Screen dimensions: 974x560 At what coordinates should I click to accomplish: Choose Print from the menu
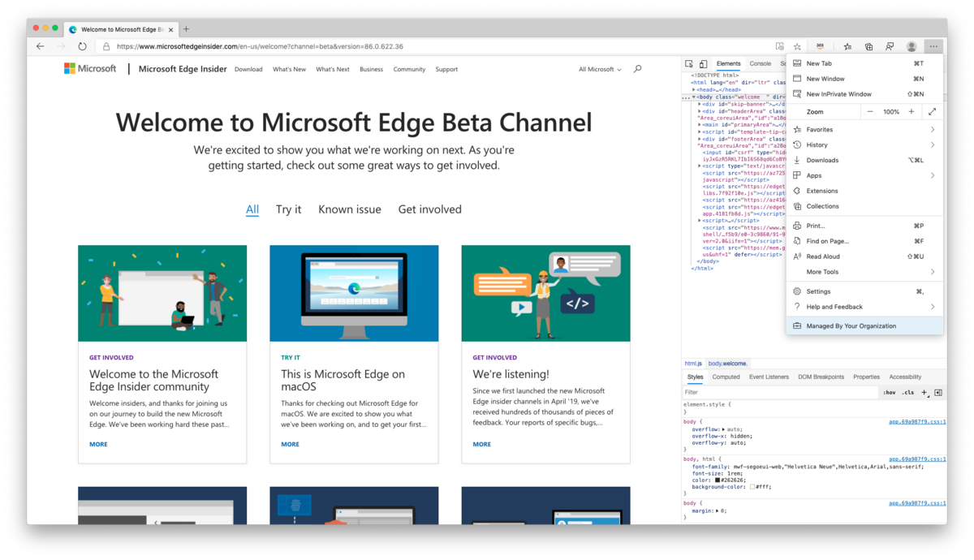click(864, 226)
